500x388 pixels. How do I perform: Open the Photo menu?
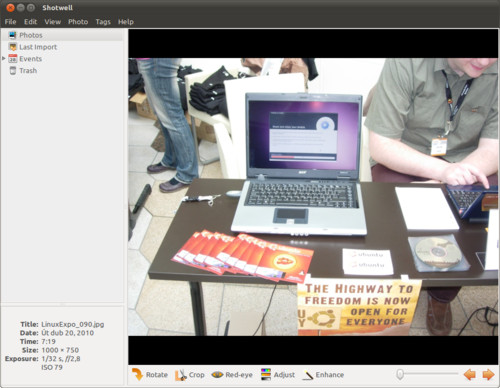(78, 22)
